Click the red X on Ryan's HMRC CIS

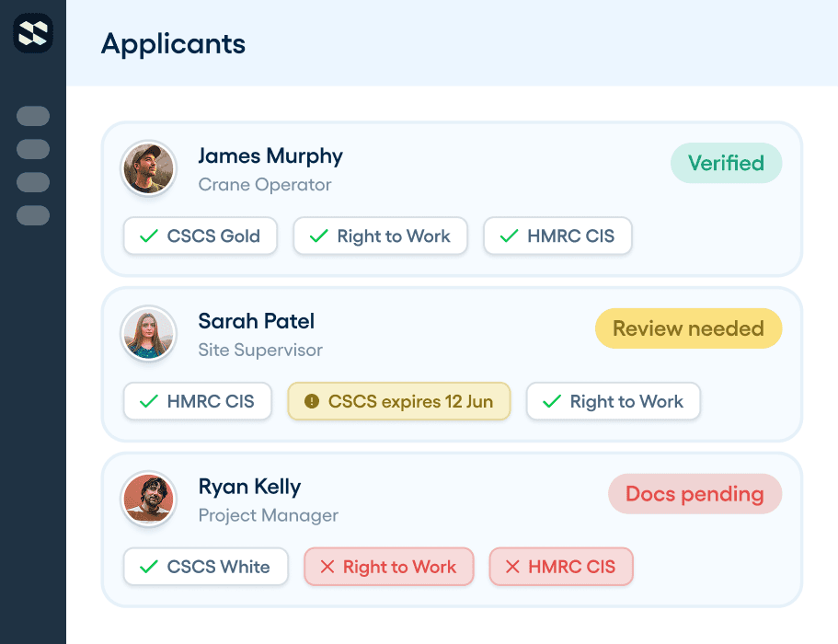tap(512, 567)
